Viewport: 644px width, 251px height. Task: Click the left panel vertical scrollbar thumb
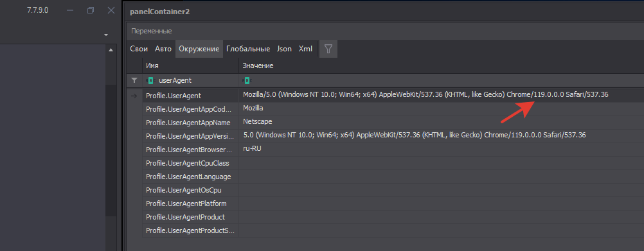click(111, 150)
